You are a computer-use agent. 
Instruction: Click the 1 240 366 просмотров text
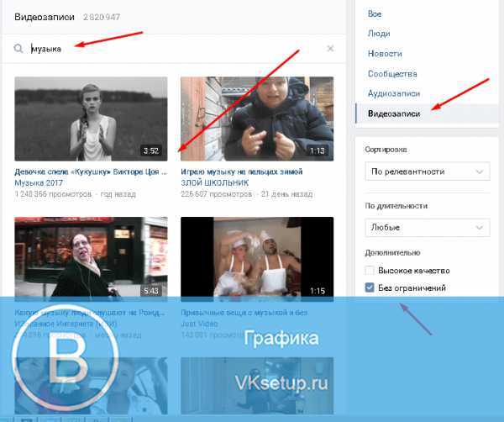53,194
